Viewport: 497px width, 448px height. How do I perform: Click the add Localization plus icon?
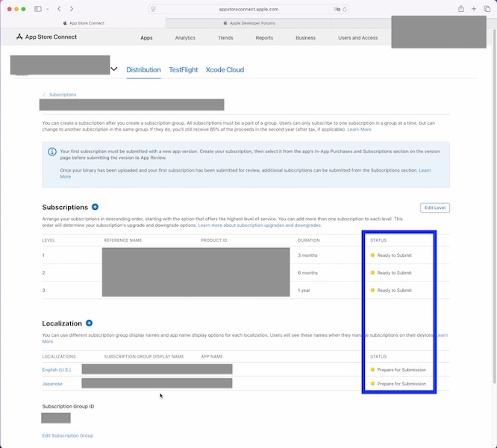(x=89, y=323)
